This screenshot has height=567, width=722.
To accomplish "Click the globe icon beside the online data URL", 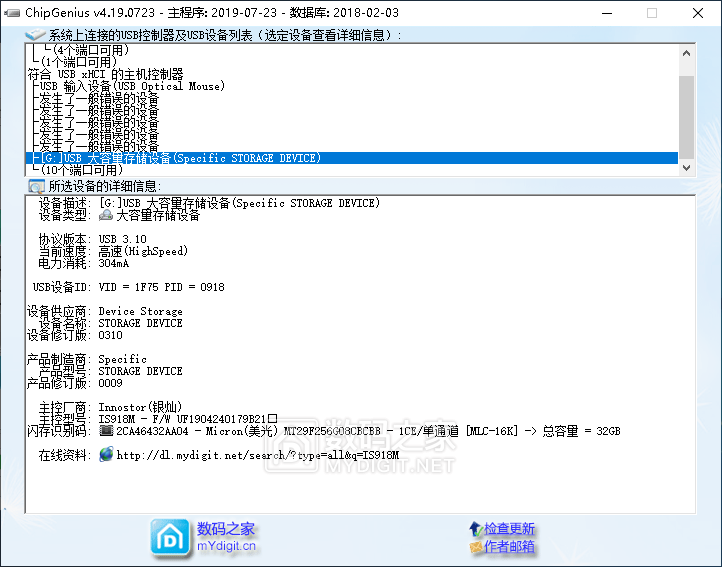I will [106, 455].
